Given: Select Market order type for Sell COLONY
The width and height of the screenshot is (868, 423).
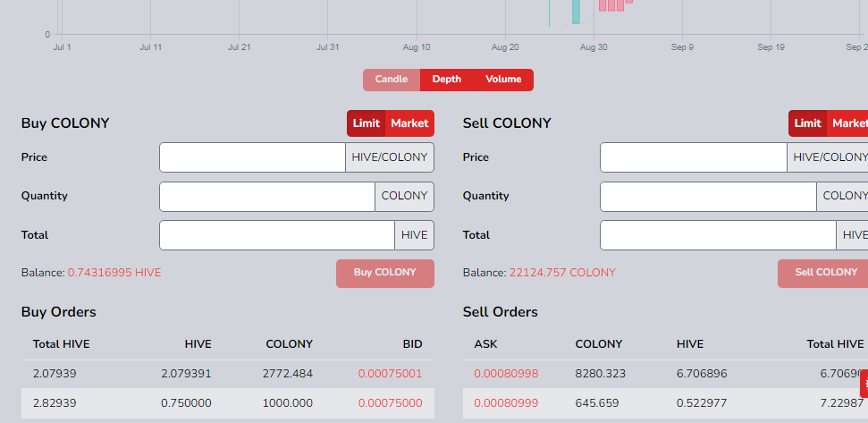Looking at the screenshot, I should pyautogui.click(x=849, y=123).
